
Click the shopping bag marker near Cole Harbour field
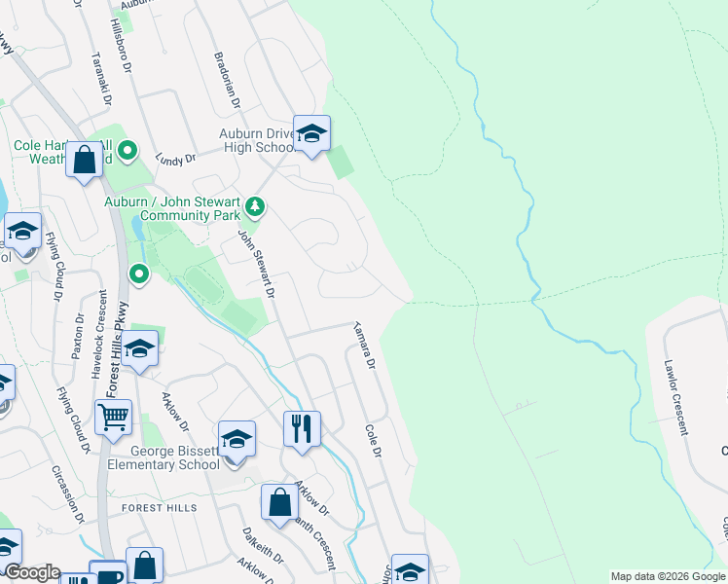84,162
